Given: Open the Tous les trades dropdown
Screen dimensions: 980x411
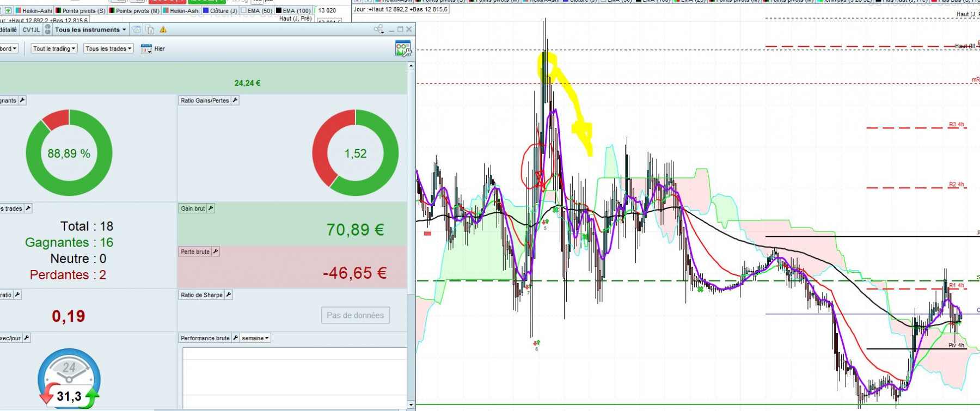Looking at the screenshot, I should coord(108,48).
